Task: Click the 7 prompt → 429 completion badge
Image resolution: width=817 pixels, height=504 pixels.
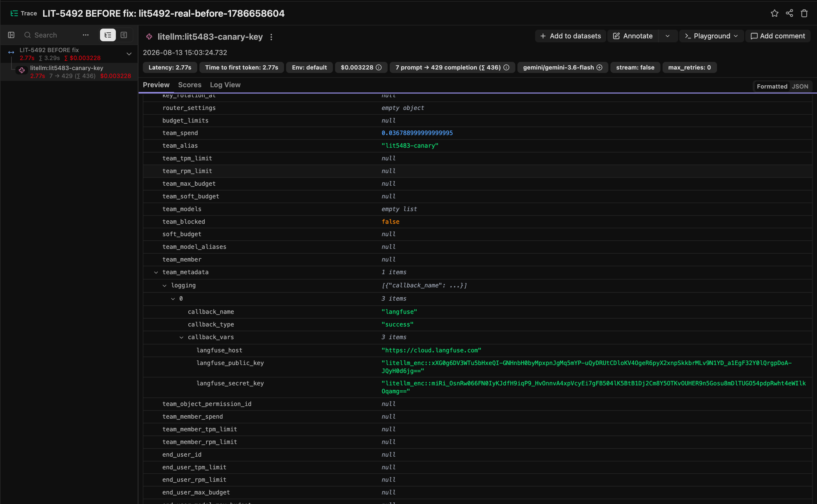Action: (452, 67)
